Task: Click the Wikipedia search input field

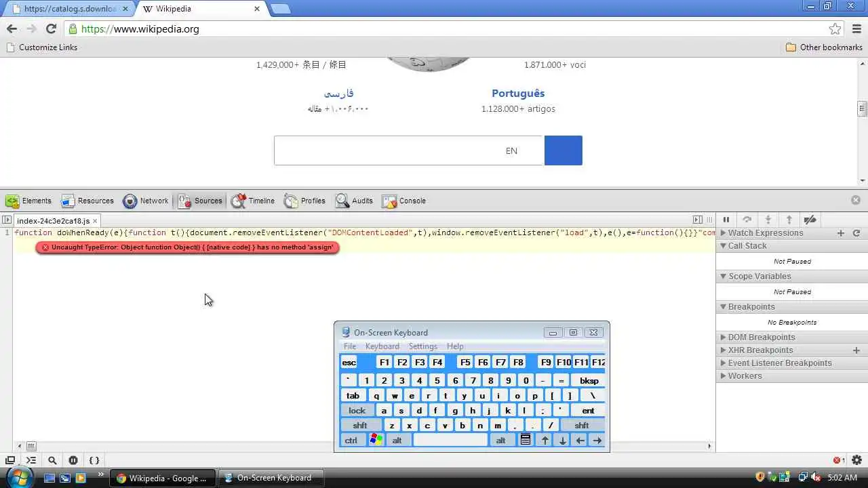Action: point(409,150)
